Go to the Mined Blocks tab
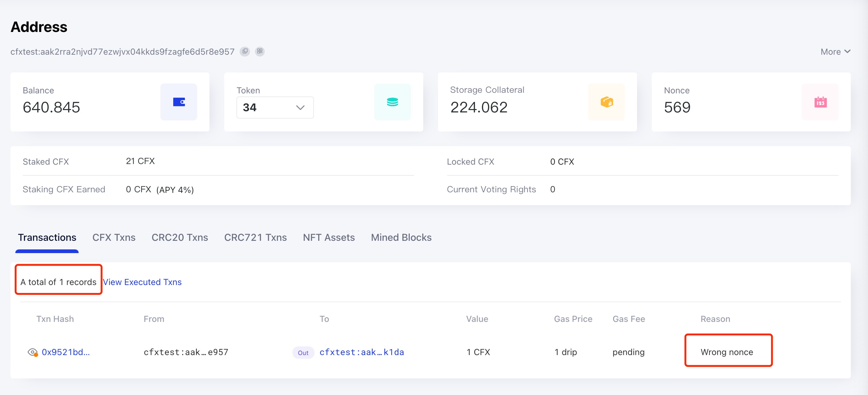Image resolution: width=868 pixels, height=395 pixels. 401,238
